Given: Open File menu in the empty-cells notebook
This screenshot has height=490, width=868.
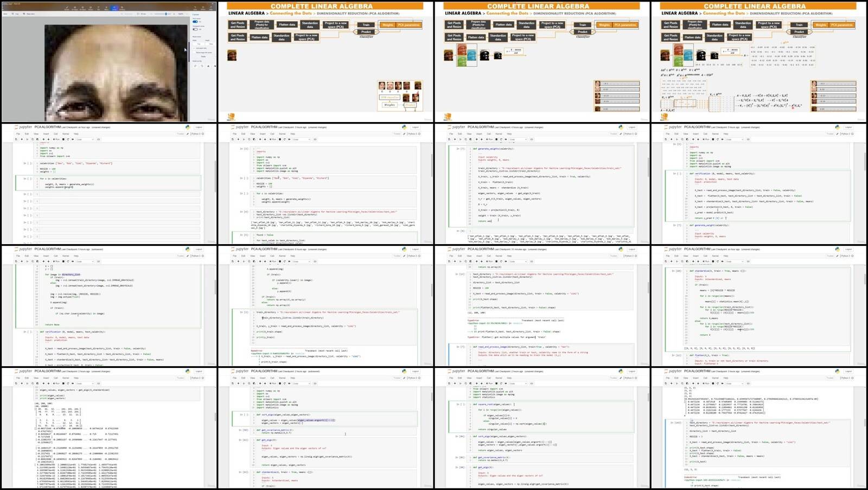Looking at the screenshot, I should pyautogui.click(x=18, y=133).
